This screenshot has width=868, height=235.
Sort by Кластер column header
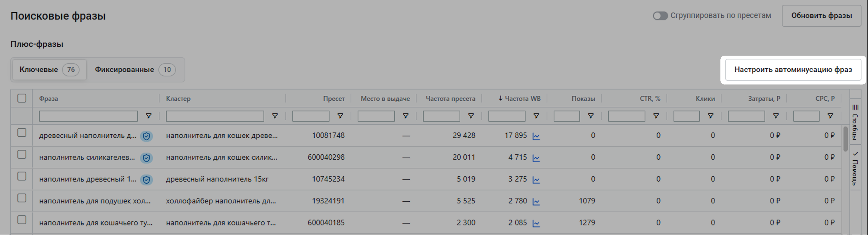click(x=178, y=98)
